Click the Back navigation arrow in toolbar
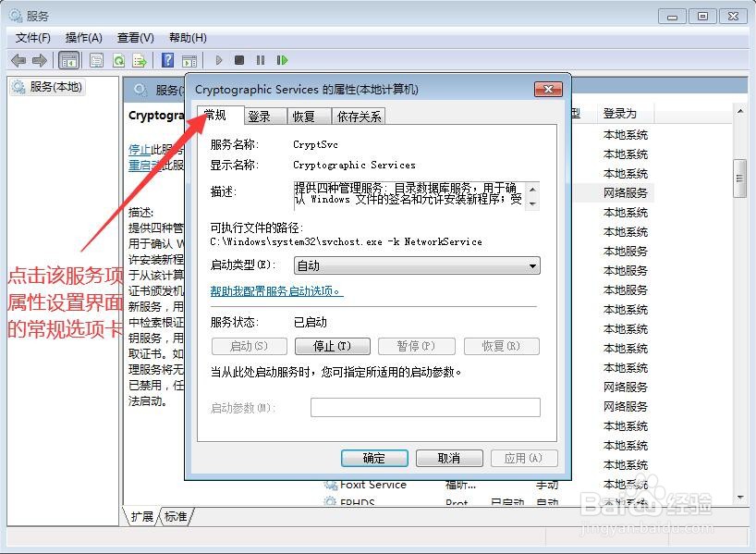The width and height of the screenshot is (756, 554). 17,60
